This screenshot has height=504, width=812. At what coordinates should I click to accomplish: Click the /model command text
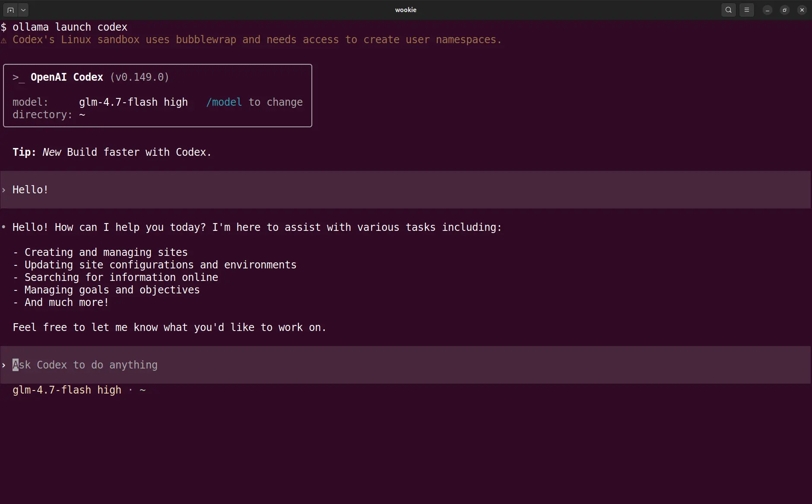[x=224, y=102]
